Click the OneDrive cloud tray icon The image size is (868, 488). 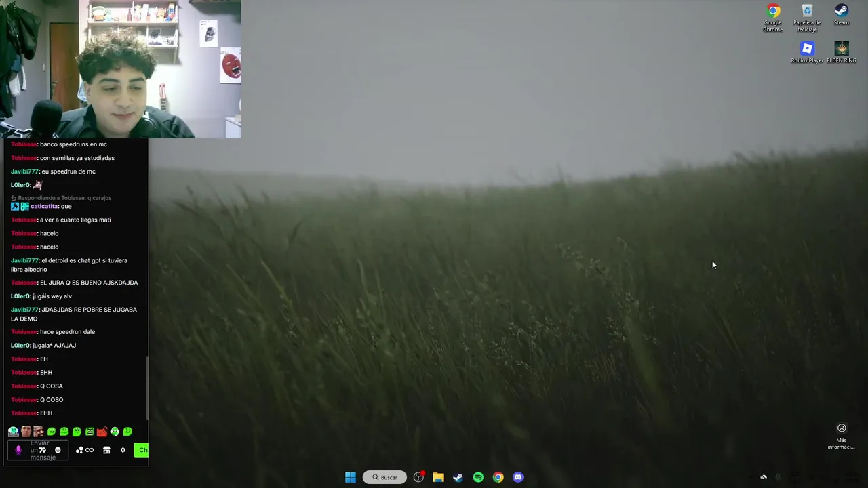click(x=764, y=477)
